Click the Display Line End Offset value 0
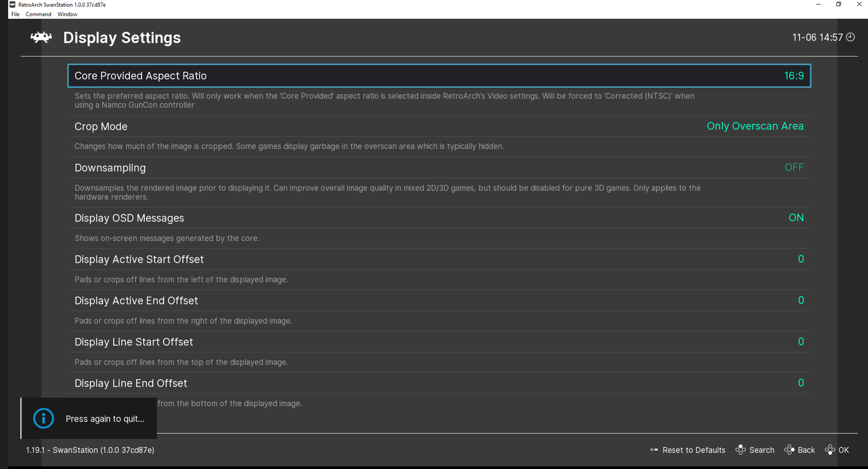 (801, 383)
